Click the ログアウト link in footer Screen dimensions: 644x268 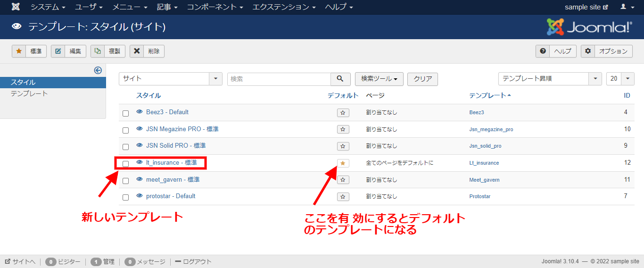(193, 261)
